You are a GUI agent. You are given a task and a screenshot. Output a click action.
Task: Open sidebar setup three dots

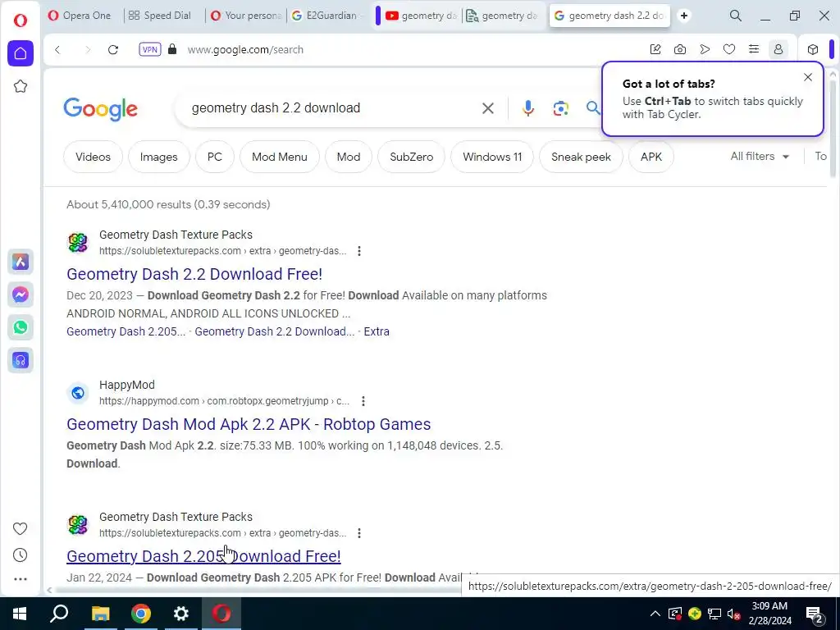pos(21,579)
